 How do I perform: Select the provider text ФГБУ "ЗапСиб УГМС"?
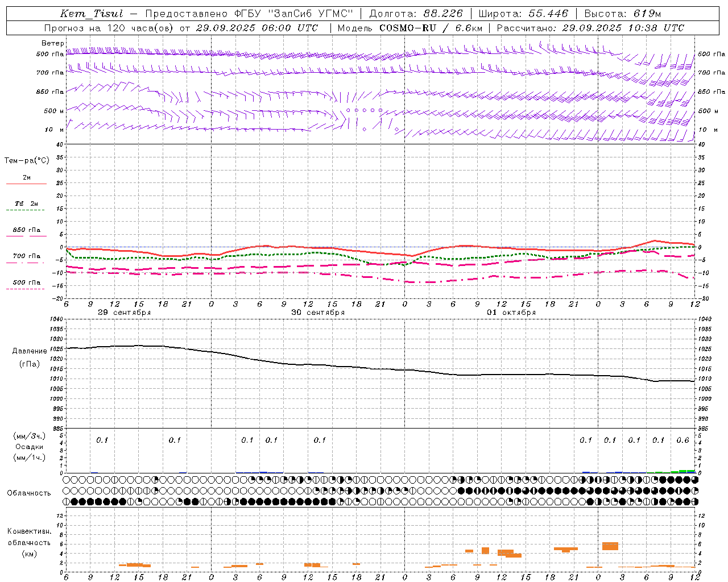pyautogui.click(x=293, y=14)
